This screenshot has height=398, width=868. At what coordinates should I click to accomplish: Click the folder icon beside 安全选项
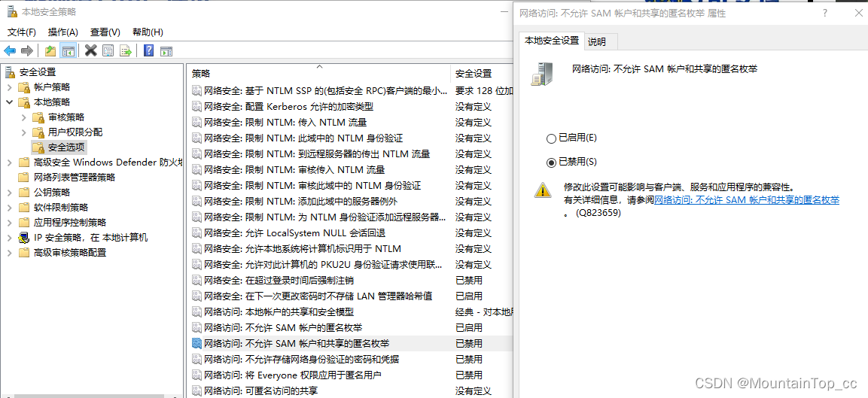38,147
